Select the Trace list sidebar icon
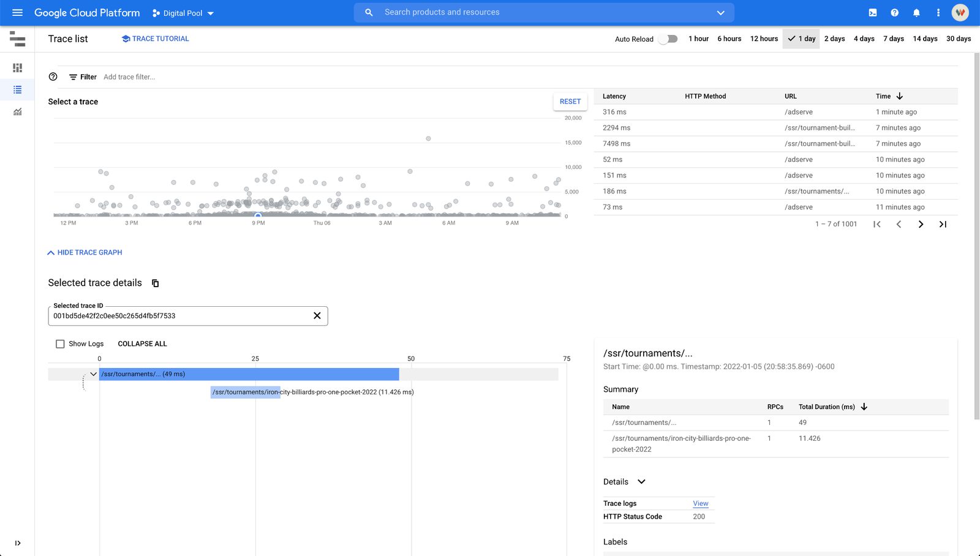The image size is (980, 556). click(x=17, y=90)
